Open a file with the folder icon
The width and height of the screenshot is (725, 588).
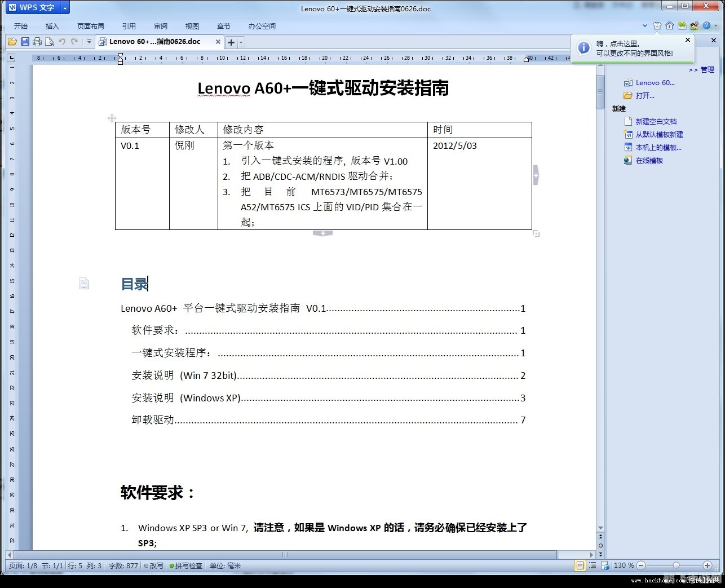pyautogui.click(x=12, y=42)
